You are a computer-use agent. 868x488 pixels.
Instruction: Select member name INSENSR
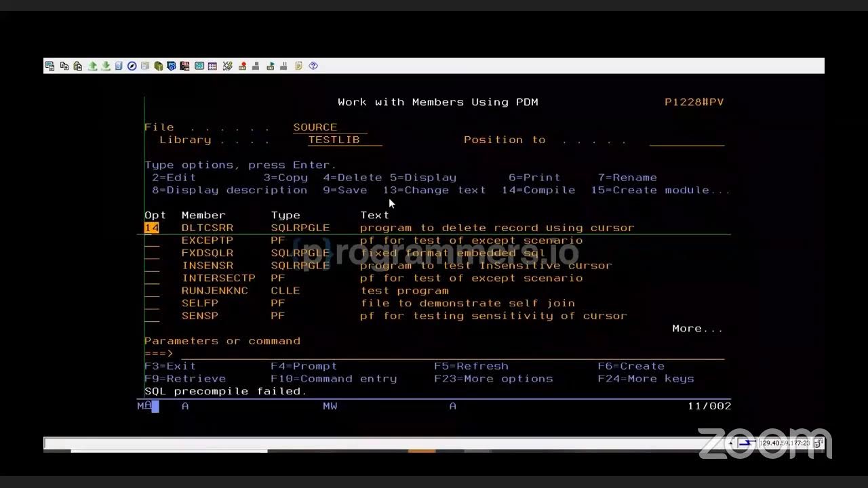[x=207, y=266]
